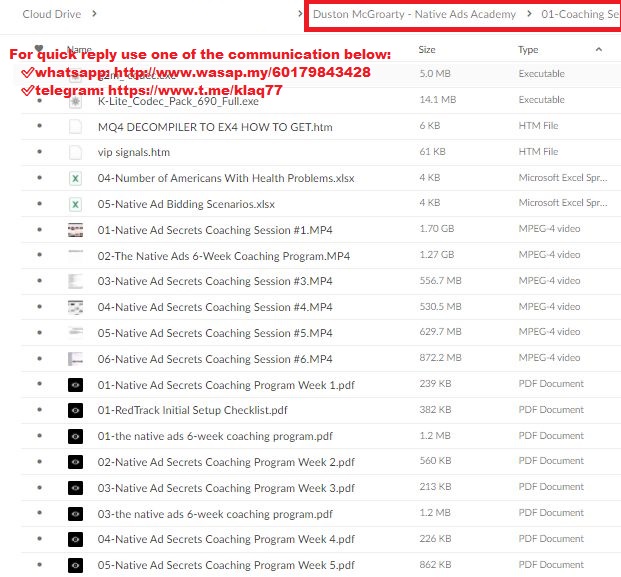Toggle favorite dot for Coaching Session #4 row

click(39, 307)
